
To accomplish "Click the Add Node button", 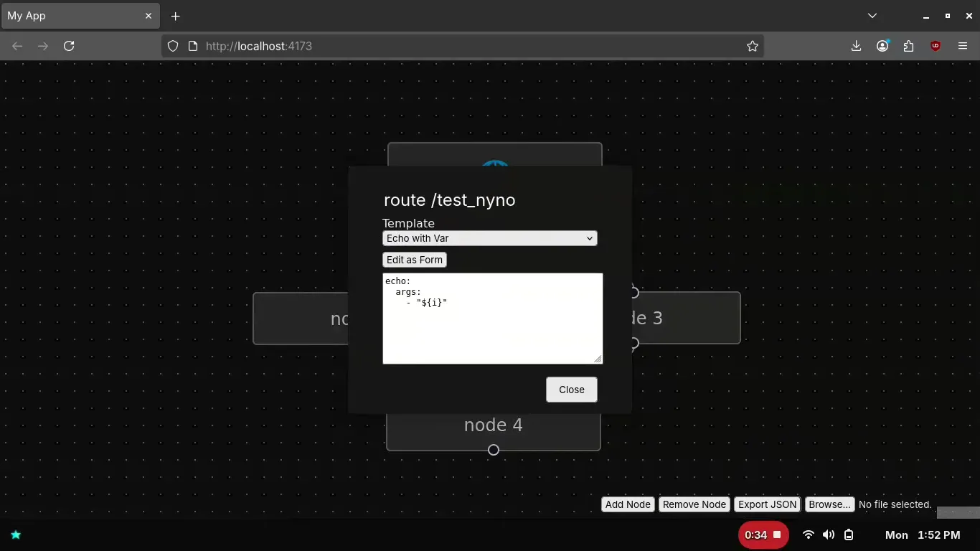I will coord(628,504).
